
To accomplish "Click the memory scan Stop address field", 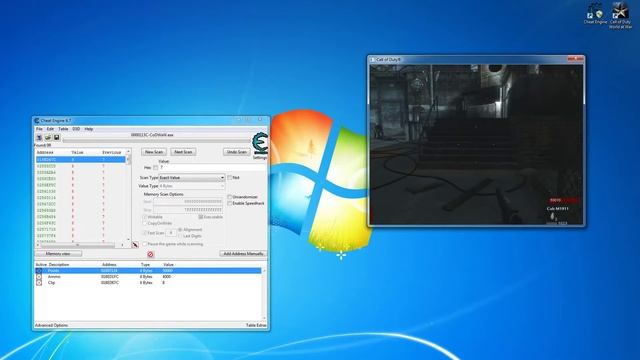I will tap(188, 209).
